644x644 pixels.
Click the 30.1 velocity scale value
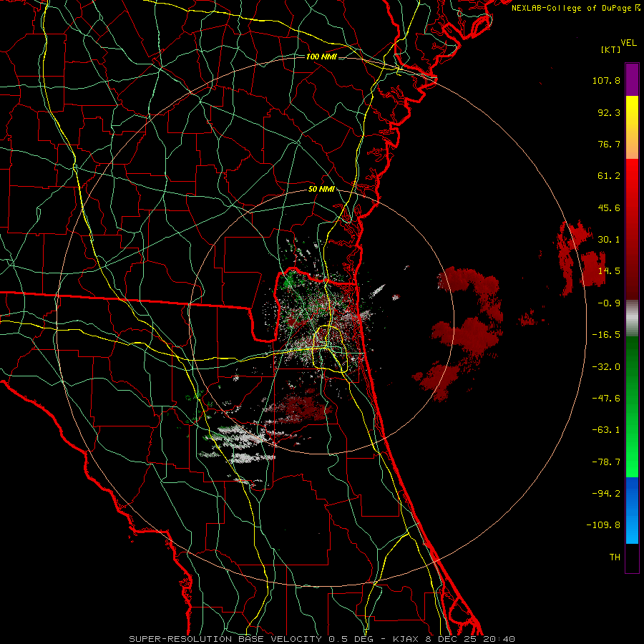click(609, 240)
